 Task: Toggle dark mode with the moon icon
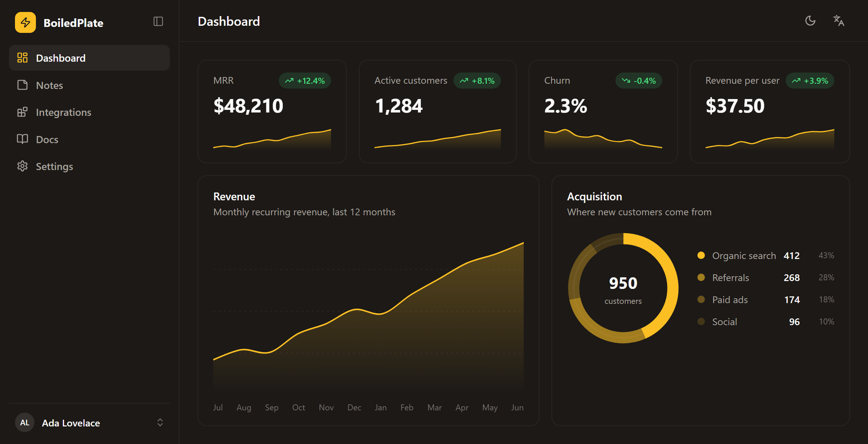(x=810, y=21)
